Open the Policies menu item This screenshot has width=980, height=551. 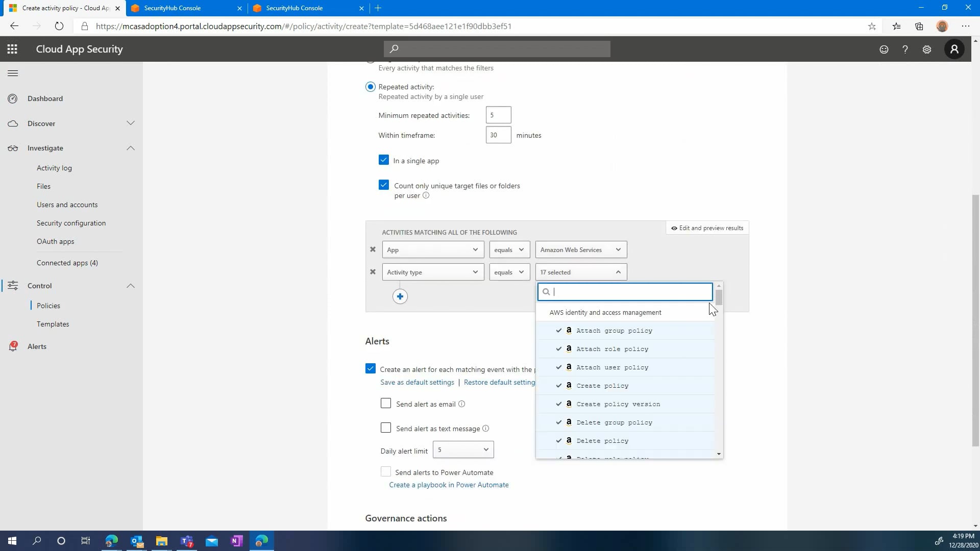pyautogui.click(x=48, y=306)
